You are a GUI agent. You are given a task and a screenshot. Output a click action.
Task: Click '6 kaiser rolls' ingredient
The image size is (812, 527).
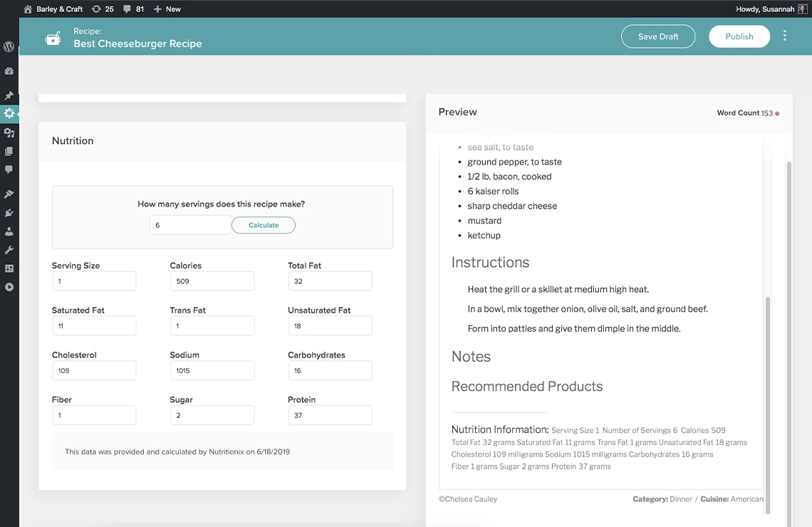coord(493,191)
